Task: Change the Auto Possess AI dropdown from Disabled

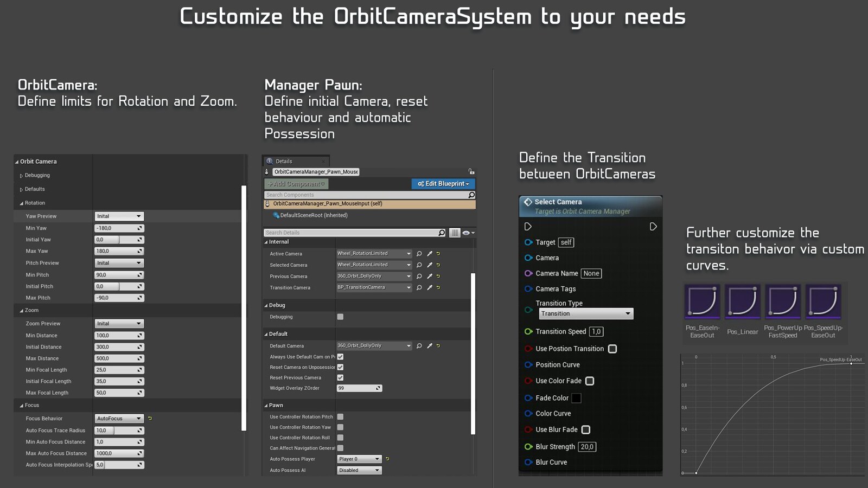Action: (x=359, y=470)
